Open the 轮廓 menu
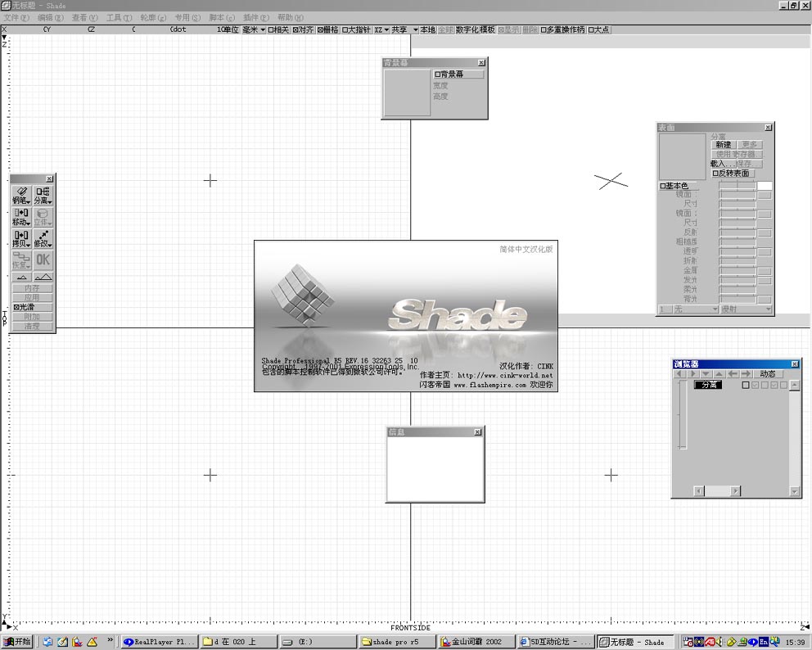The image size is (812, 650). [x=153, y=18]
